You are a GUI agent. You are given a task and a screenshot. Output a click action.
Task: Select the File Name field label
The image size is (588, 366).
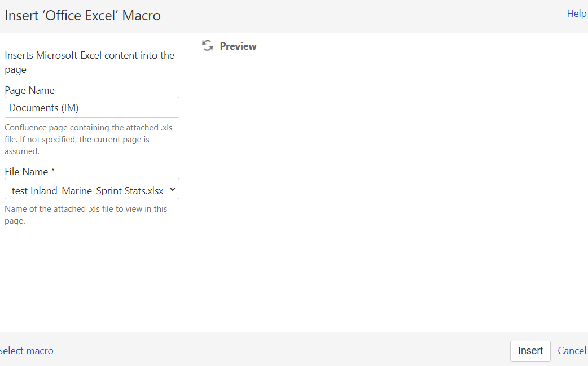[x=27, y=172]
